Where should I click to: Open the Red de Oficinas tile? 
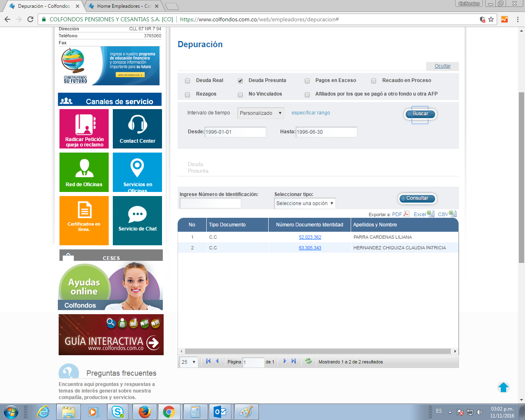point(84,172)
